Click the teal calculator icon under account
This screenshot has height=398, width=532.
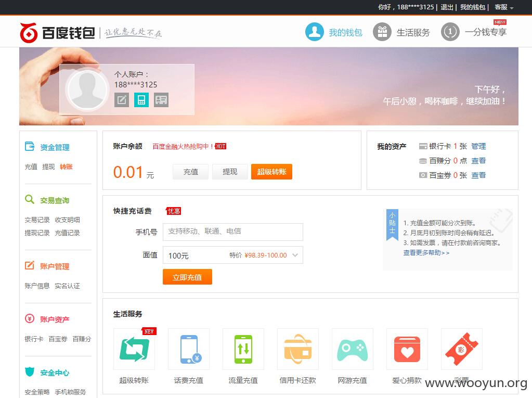click(x=141, y=100)
